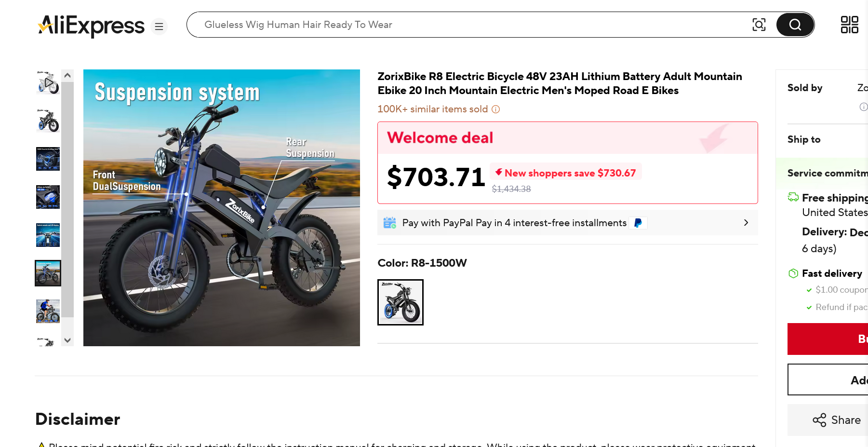Click the Share icon button

click(836, 420)
